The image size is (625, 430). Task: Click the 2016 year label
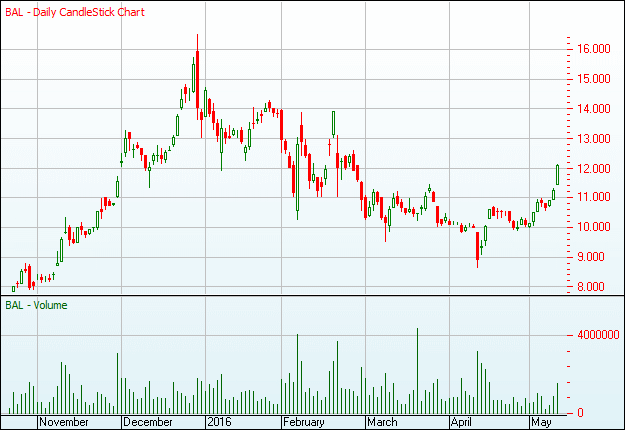pos(220,422)
